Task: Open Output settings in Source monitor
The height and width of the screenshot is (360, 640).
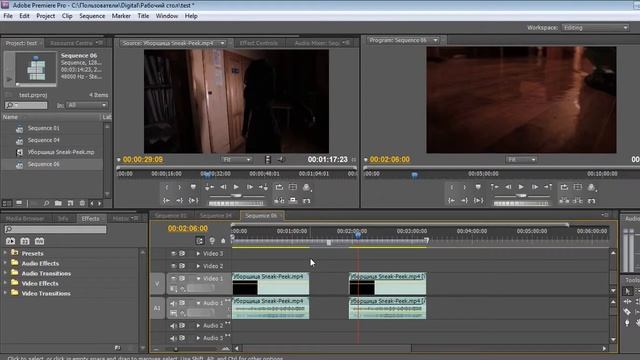Action: [x=307, y=187]
